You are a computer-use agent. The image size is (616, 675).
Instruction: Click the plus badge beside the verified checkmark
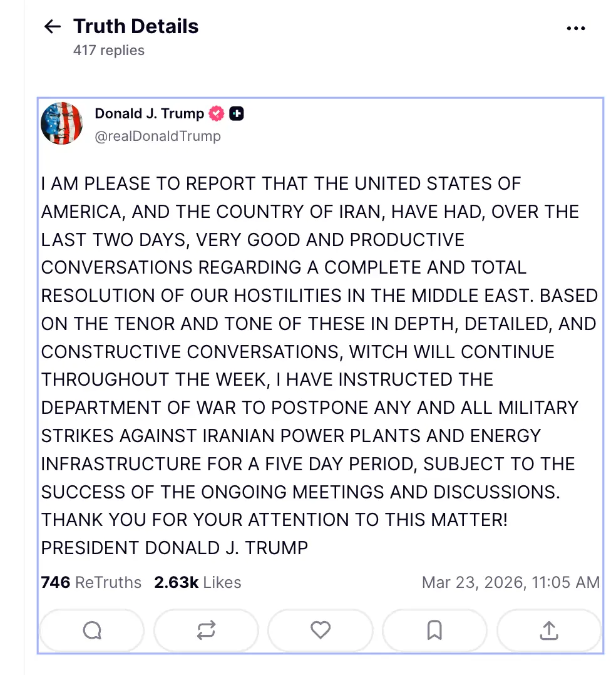(237, 113)
